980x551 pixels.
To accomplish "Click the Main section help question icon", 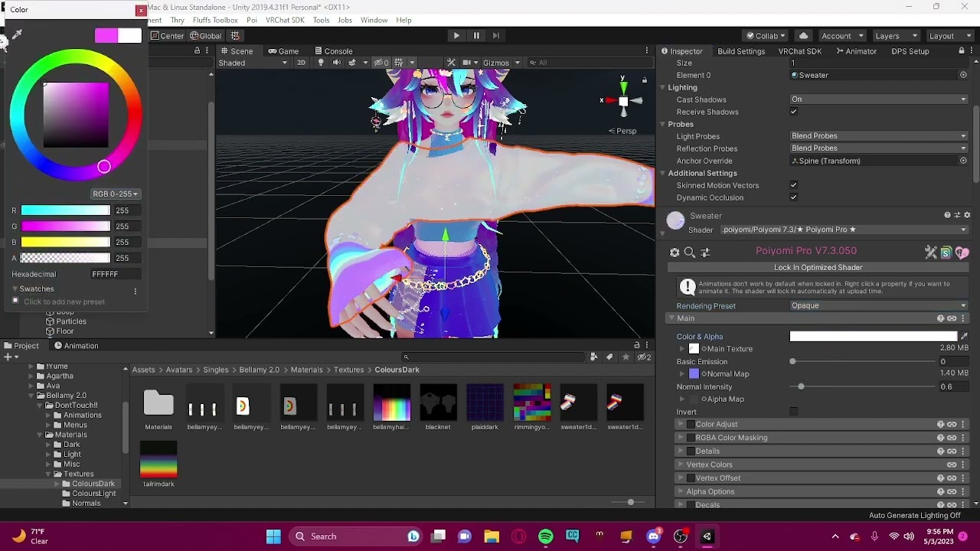I will pyautogui.click(x=940, y=318).
